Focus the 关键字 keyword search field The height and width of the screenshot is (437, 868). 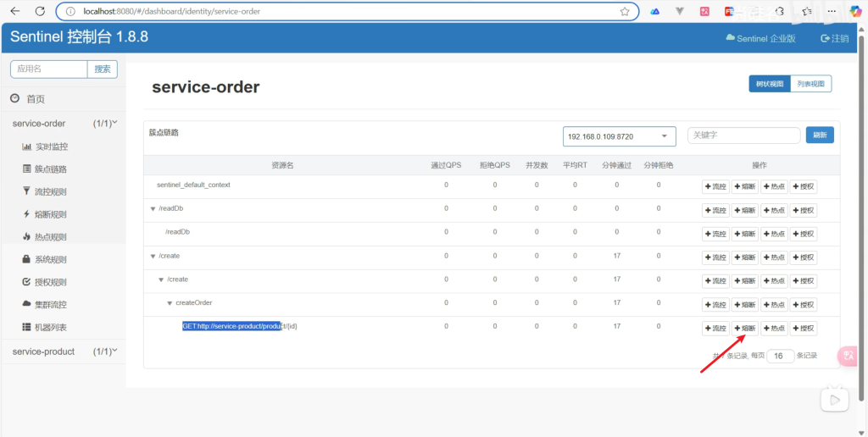(x=743, y=136)
